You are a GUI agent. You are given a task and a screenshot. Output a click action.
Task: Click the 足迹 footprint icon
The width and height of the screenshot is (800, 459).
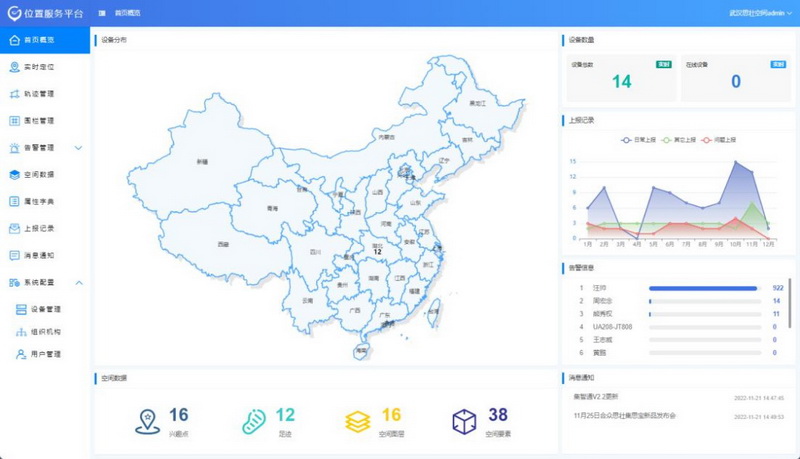(254, 422)
